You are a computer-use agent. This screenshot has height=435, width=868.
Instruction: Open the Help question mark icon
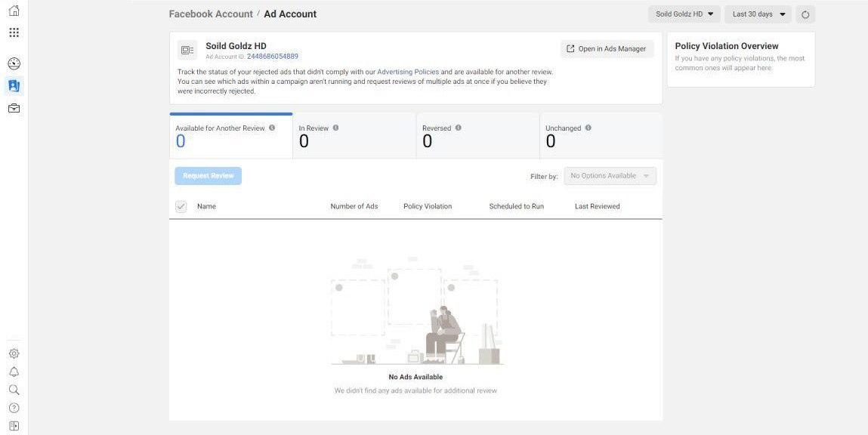click(14, 408)
